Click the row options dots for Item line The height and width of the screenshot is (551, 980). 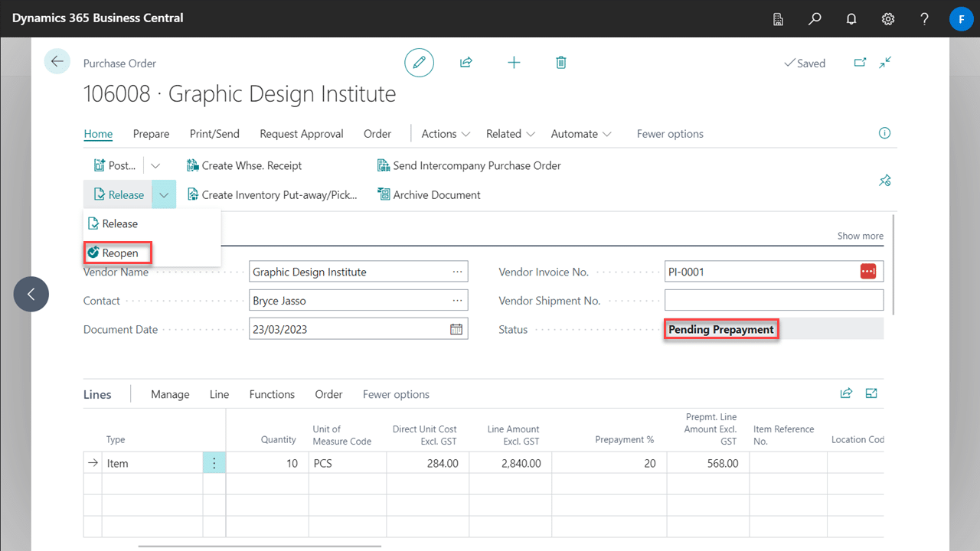[214, 463]
